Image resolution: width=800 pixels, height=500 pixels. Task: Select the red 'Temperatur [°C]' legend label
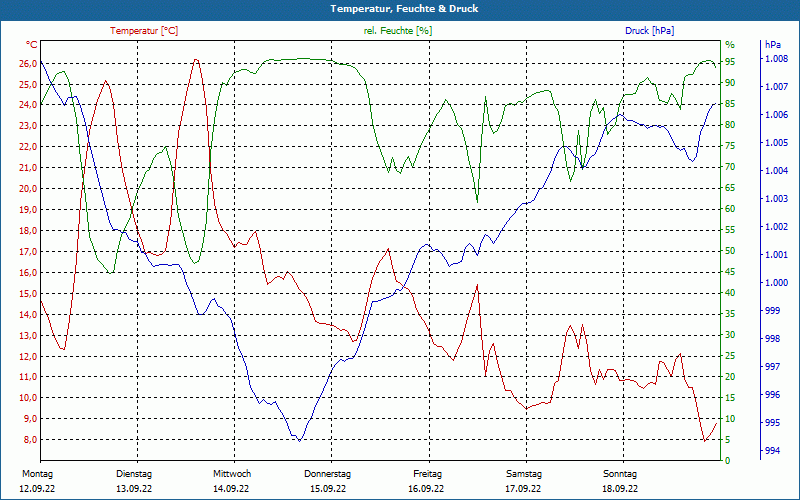[144, 31]
